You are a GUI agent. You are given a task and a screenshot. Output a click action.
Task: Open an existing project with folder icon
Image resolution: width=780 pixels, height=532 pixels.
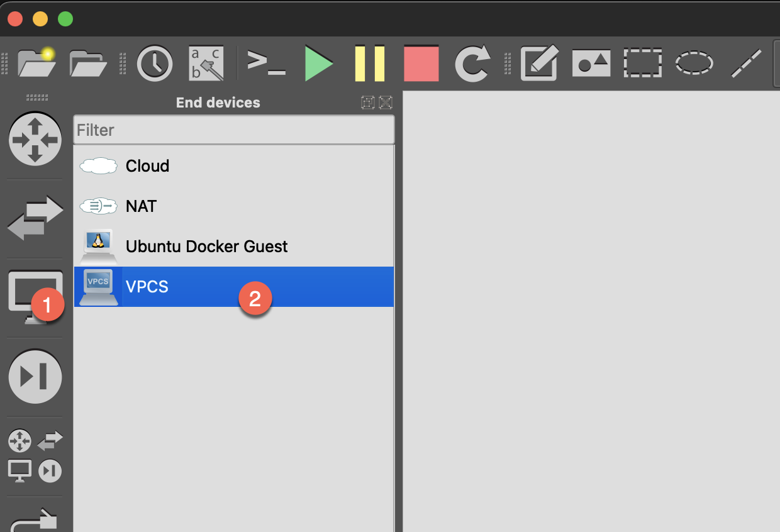click(x=87, y=63)
